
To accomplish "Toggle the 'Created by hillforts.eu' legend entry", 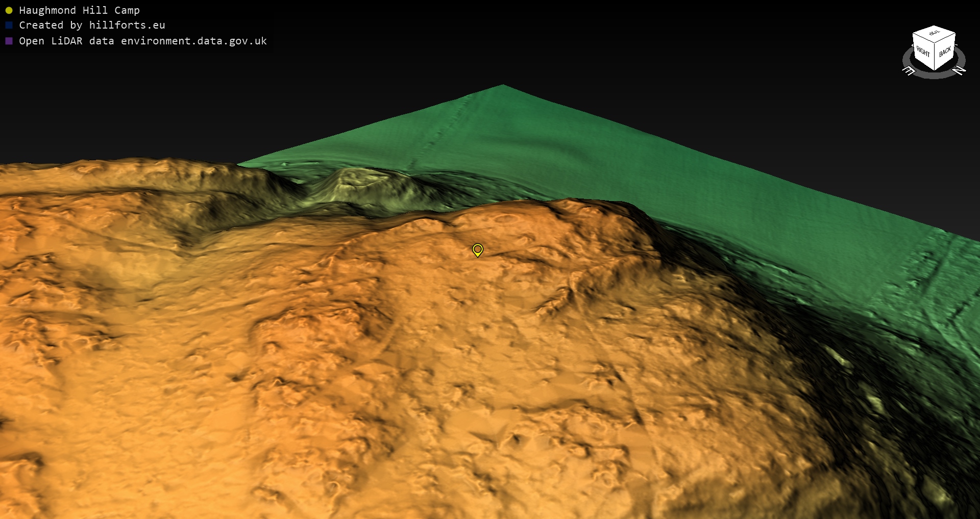I will click(92, 26).
